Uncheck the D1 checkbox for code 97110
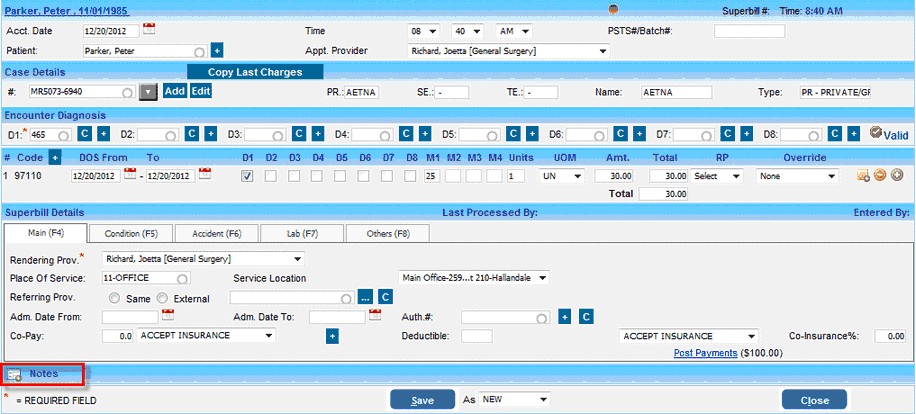 click(248, 176)
